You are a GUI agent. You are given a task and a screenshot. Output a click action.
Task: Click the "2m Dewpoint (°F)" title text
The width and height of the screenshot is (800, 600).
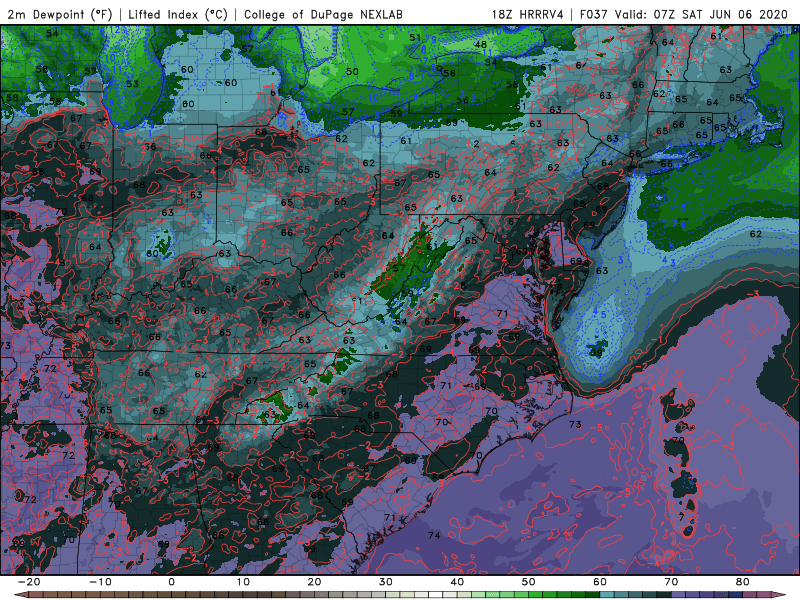click(x=60, y=14)
